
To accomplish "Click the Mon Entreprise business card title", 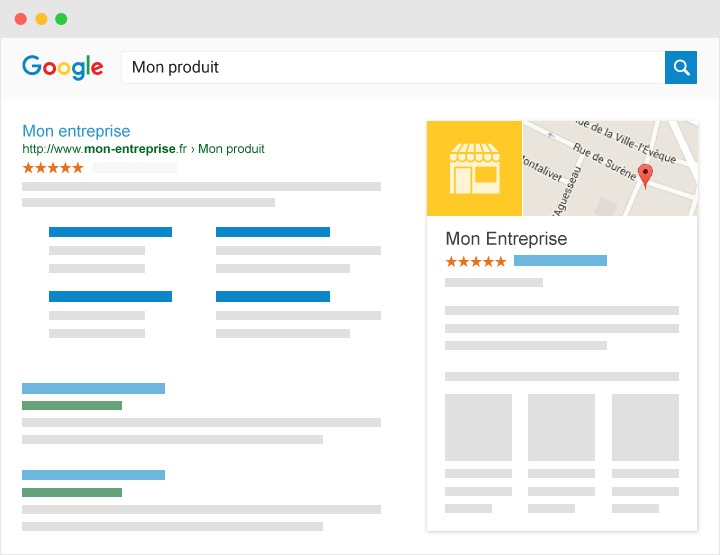I will point(506,239).
